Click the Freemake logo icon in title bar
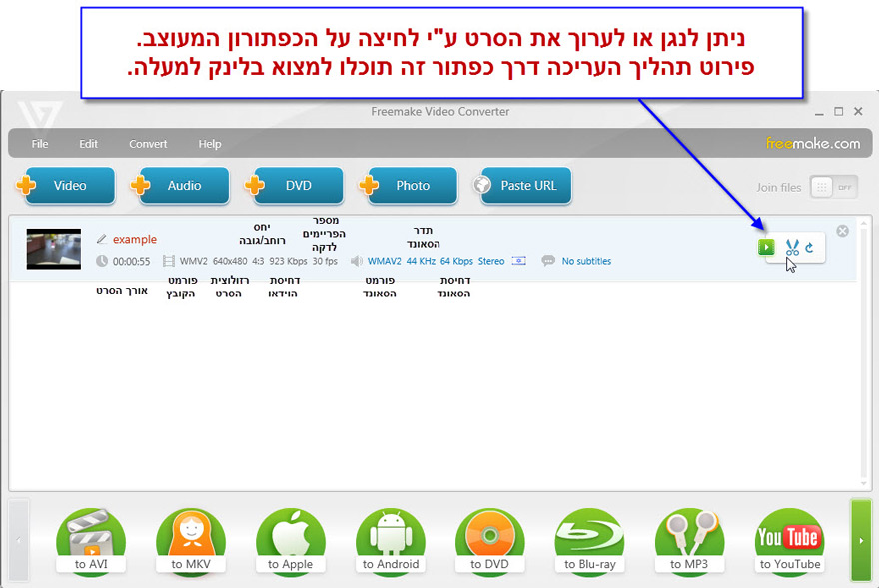Image resolution: width=879 pixels, height=588 pixels. [x=39, y=114]
